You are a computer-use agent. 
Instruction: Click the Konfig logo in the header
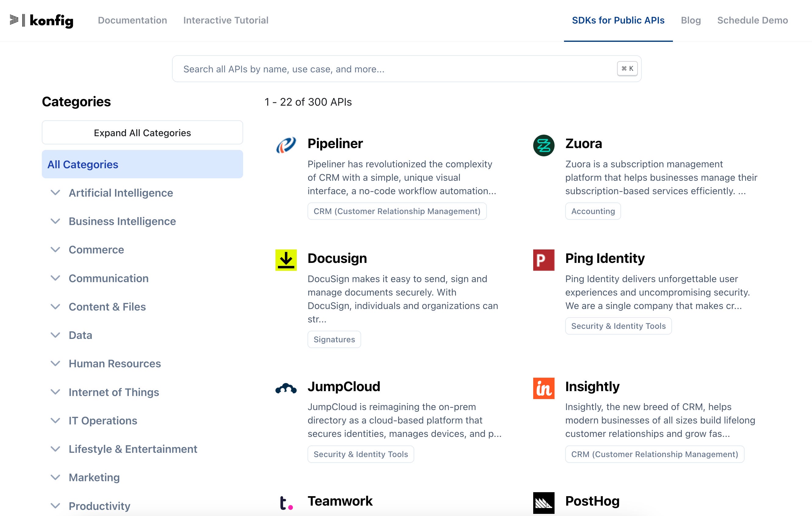41,20
